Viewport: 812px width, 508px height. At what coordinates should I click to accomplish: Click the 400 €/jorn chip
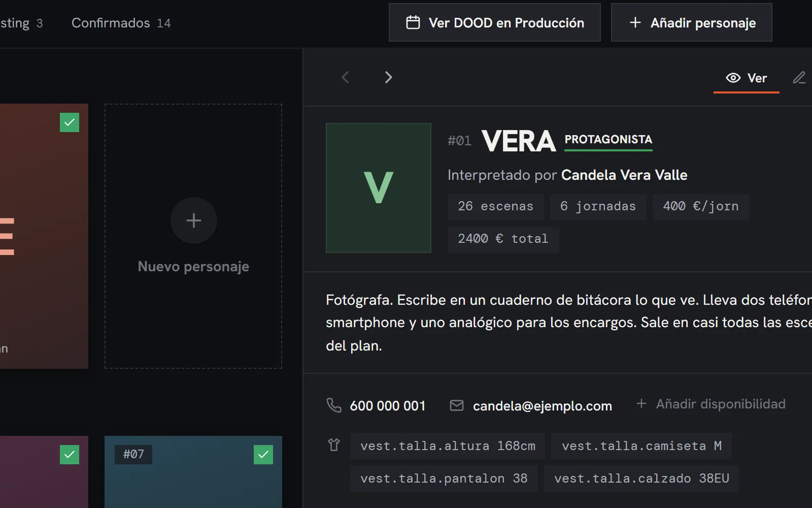(x=701, y=207)
